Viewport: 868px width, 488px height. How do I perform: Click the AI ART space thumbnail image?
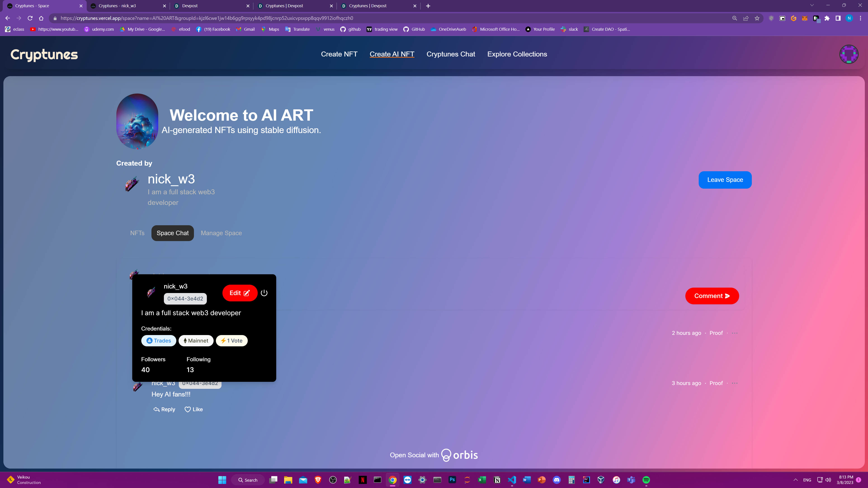pos(137,121)
